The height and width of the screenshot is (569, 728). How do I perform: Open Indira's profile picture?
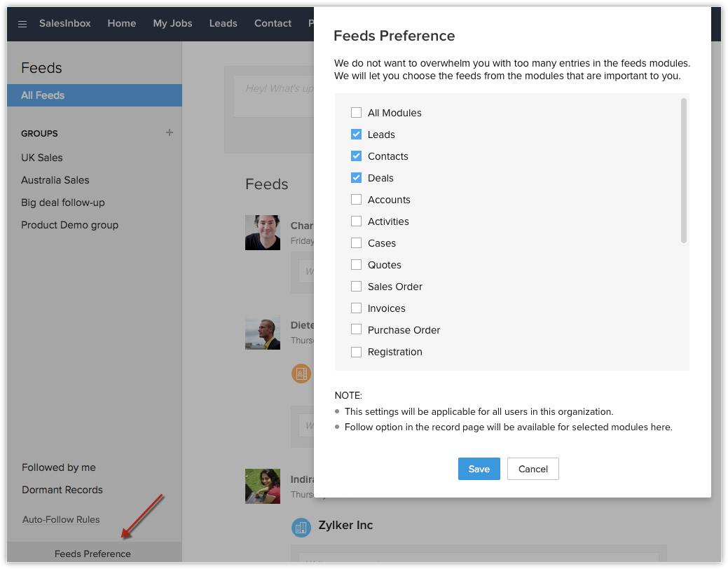coord(263,486)
